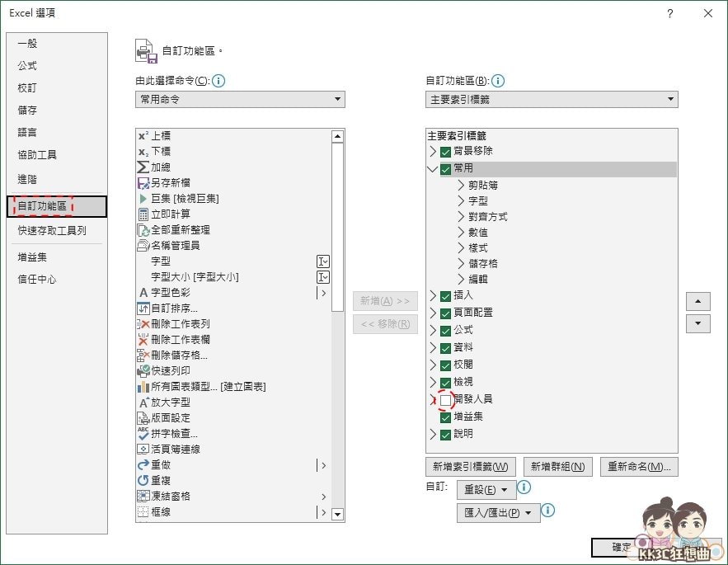Click the 立即計算 calculator icon

(x=143, y=214)
